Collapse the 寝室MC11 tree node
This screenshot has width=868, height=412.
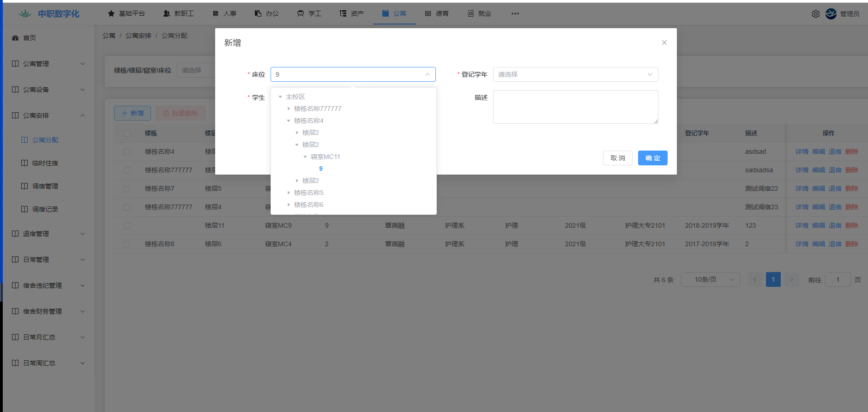[x=305, y=157]
